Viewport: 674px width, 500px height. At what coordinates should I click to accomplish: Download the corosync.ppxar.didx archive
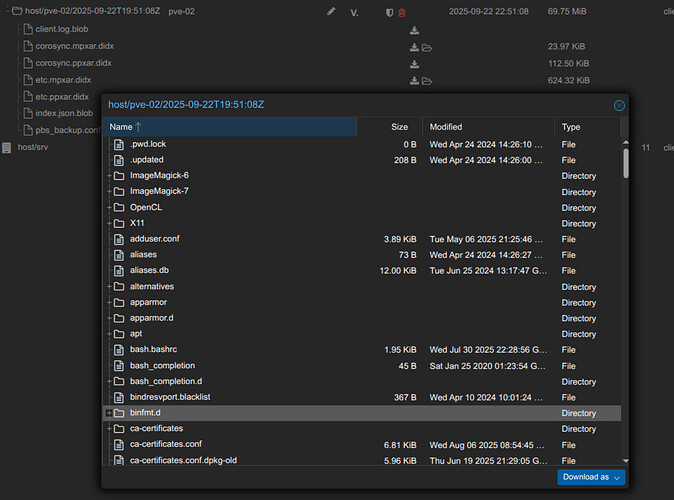[414, 64]
